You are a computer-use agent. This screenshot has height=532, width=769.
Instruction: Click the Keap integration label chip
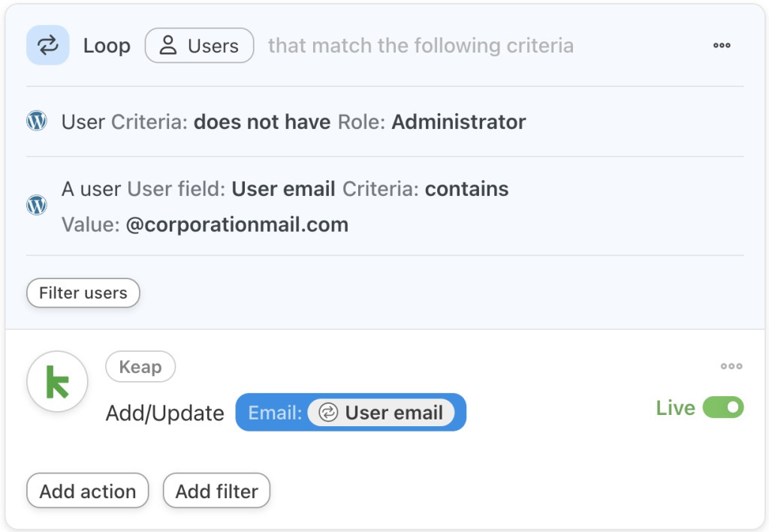[x=140, y=367]
